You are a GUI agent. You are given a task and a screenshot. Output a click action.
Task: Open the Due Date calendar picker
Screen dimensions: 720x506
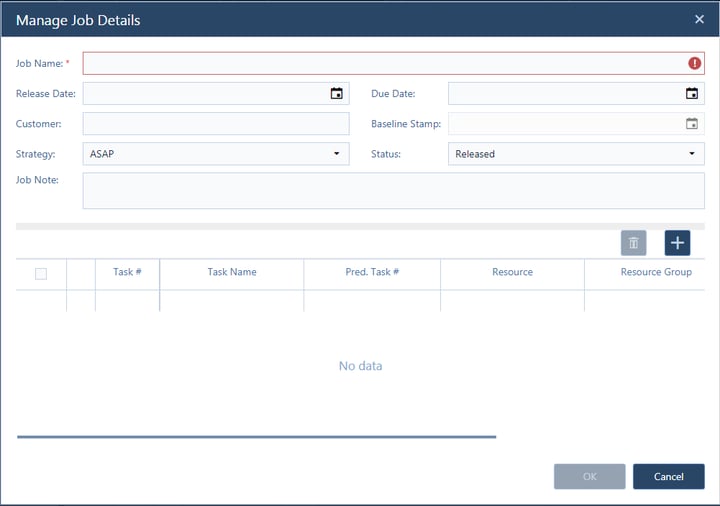click(x=692, y=93)
